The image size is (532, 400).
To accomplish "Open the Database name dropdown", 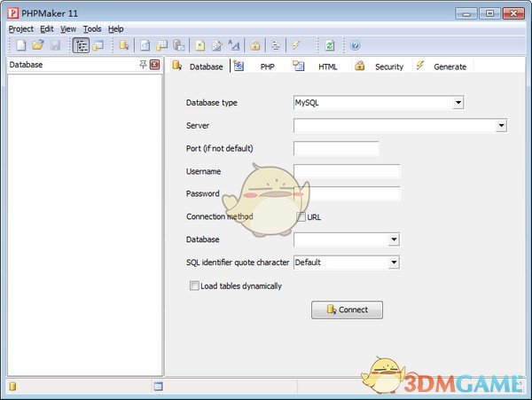I will [393, 239].
